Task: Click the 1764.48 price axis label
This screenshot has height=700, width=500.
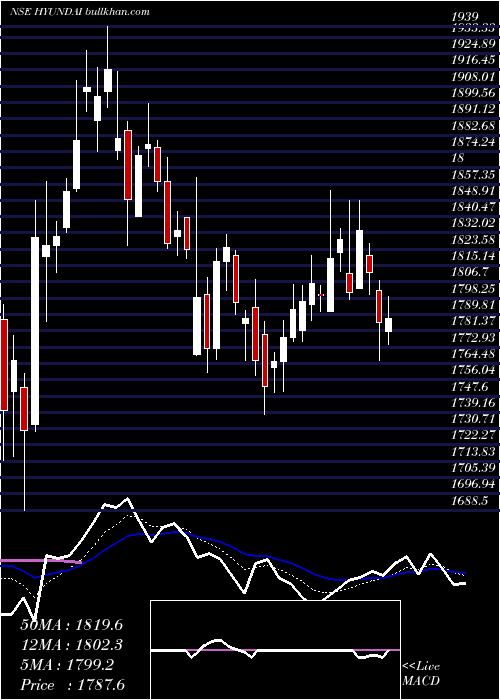Action: pos(474,354)
